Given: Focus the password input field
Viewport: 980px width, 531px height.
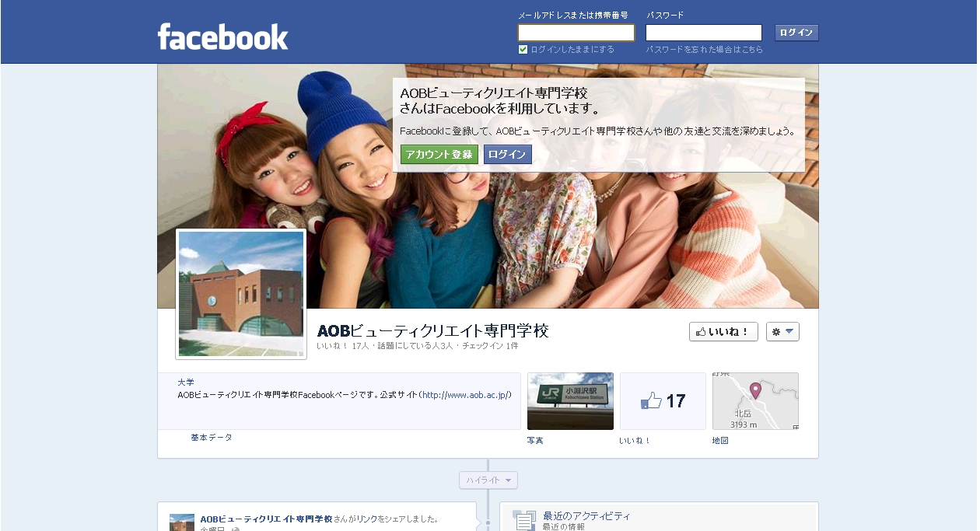Looking at the screenshot, I should [x=703, y=33].
